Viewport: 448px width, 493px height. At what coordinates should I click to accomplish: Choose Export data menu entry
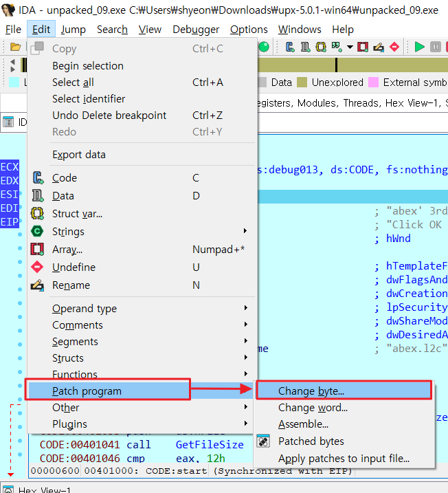(x=142, y=155)
